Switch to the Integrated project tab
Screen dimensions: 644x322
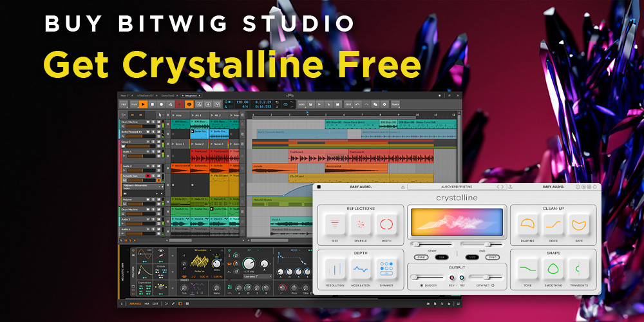(x=191, y=95)
